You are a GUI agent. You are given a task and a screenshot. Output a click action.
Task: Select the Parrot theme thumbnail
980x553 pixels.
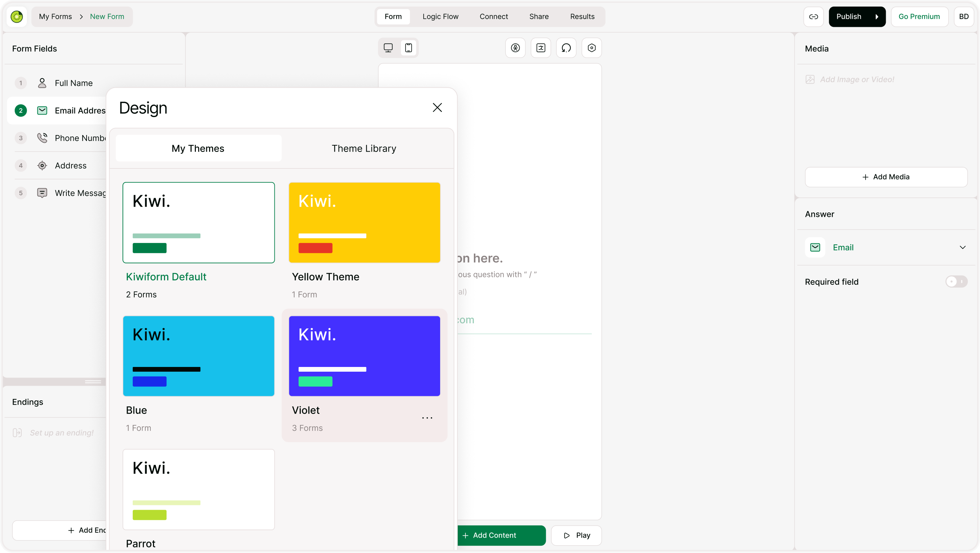pos(198,489)
